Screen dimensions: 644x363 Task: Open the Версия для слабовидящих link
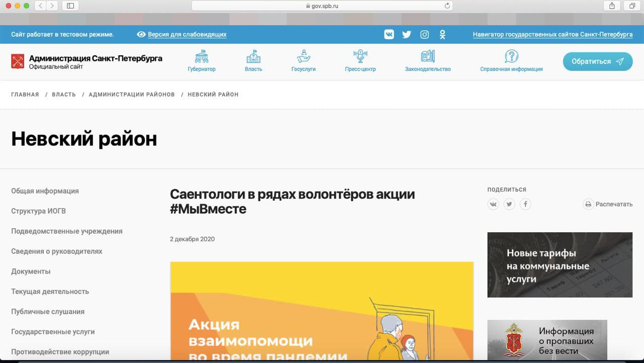[187, 35]
